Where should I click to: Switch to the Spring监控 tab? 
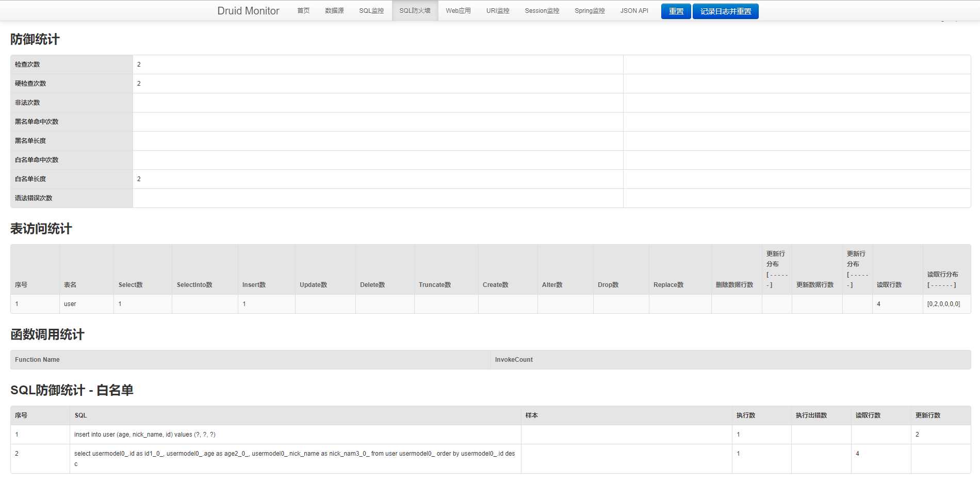click(590, 11)
